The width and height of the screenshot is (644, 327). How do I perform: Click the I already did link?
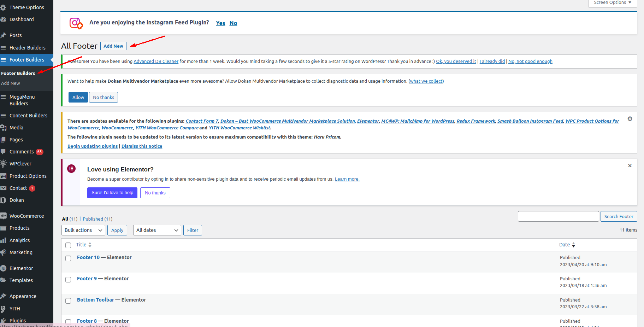click(492, 61)
